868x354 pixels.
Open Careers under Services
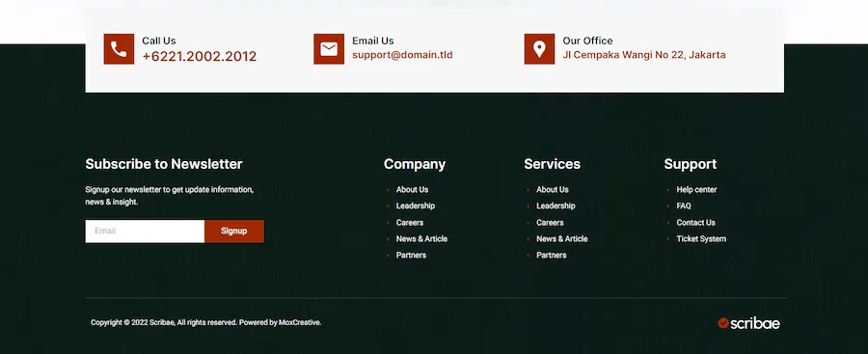[x=550, y=222]
